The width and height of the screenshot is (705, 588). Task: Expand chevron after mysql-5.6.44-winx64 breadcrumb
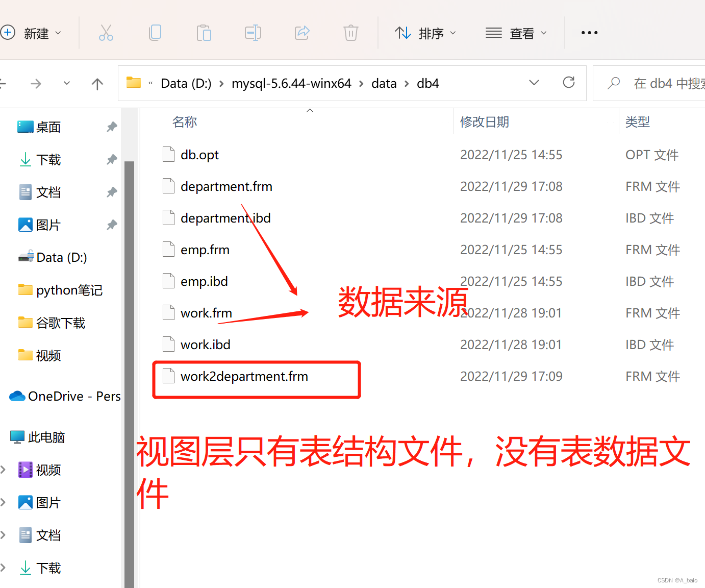click(361, 84)
